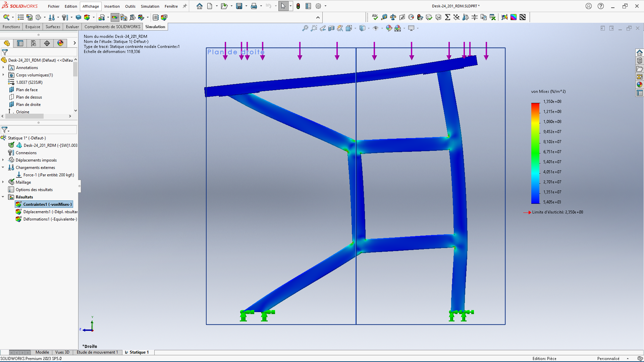Screen dimensions: 644x362
Task: Click the measure tool icon
Action: pyautogui.click(x=384, y=17)
